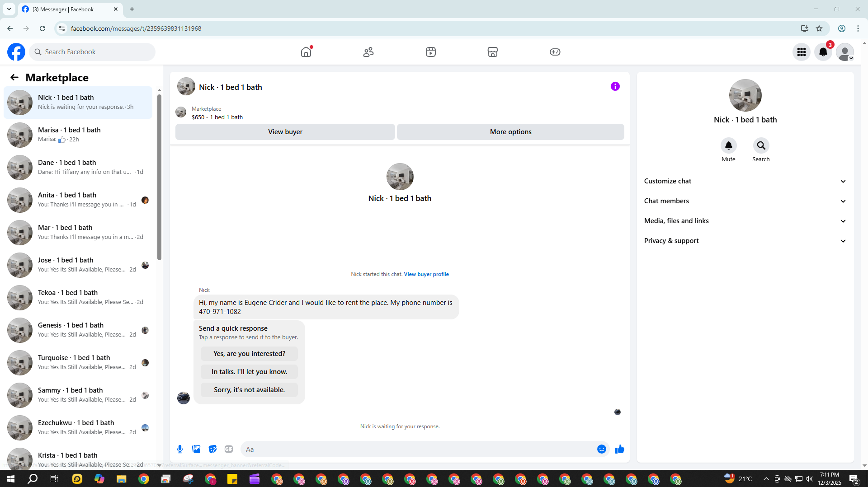Open a new browser tab
Viewport: 868px width, 487px height.
tap(132, 9)
